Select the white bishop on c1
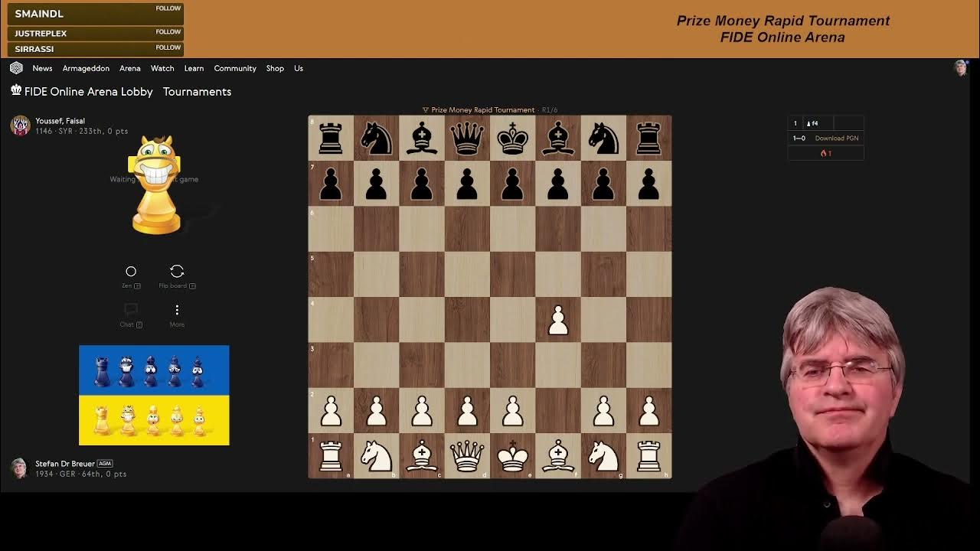Image resolution: width=980 pixels, height=551 pixels. coord(422,456)
